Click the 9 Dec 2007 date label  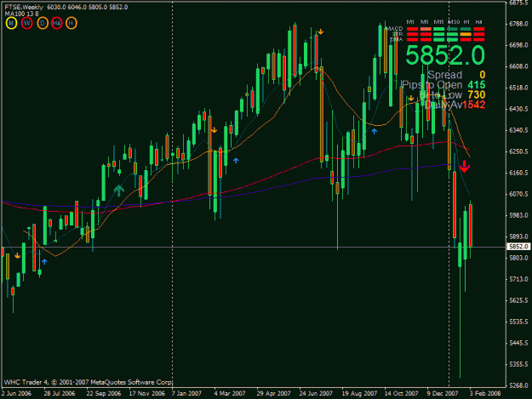[x=443, y=393]
